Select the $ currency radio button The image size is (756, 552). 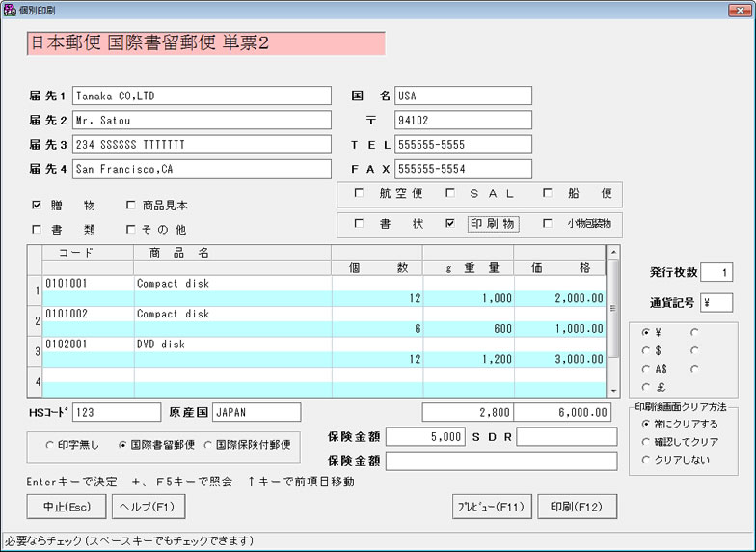tap(646, 350)
